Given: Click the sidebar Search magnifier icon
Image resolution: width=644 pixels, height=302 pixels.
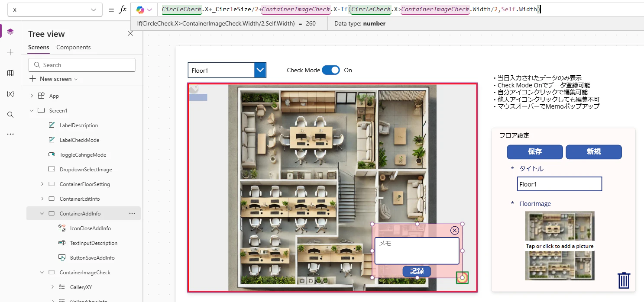Looking at the screenshot, I should tap(10, 115).
